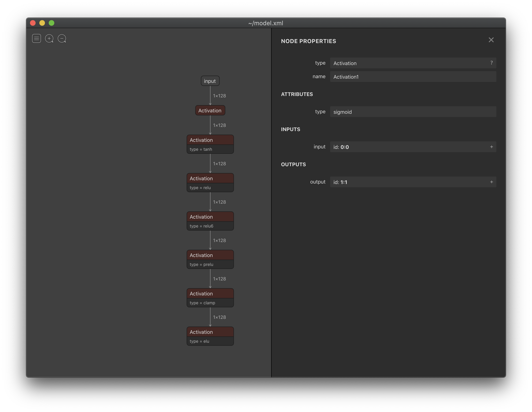Viewport: 532px width, 412px height.
Task: Click the help icon next to Activation type
Action: [x=491, y=63]
